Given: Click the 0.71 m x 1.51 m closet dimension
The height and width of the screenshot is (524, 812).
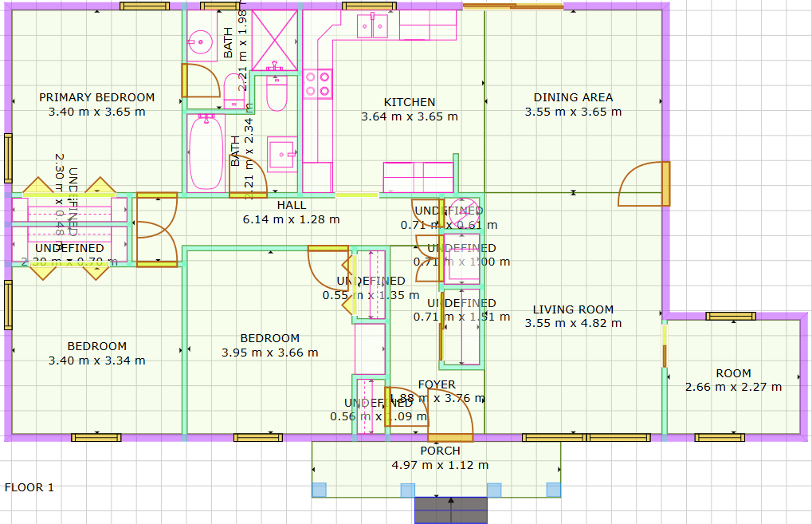Looking at the screenshot, I should (x=462, y=316).
